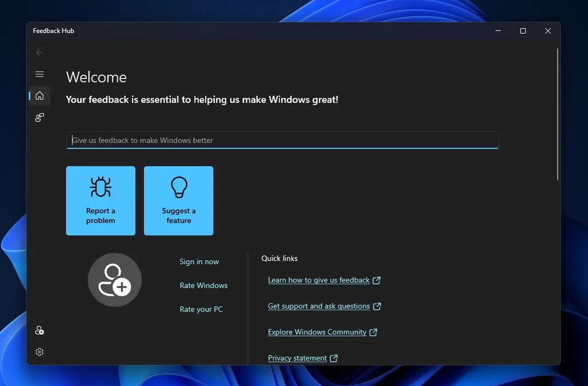Open the Rate your PC link
Image resolution: width=588 pixels, height=386 pixels.
201,310
